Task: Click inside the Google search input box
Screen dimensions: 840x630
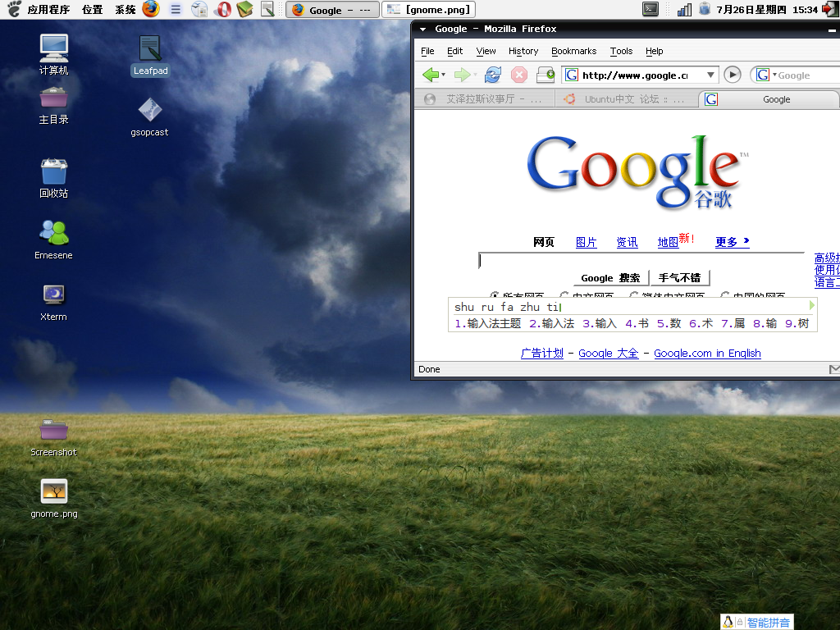Action: pyautogui.click(x=641, y=260)
